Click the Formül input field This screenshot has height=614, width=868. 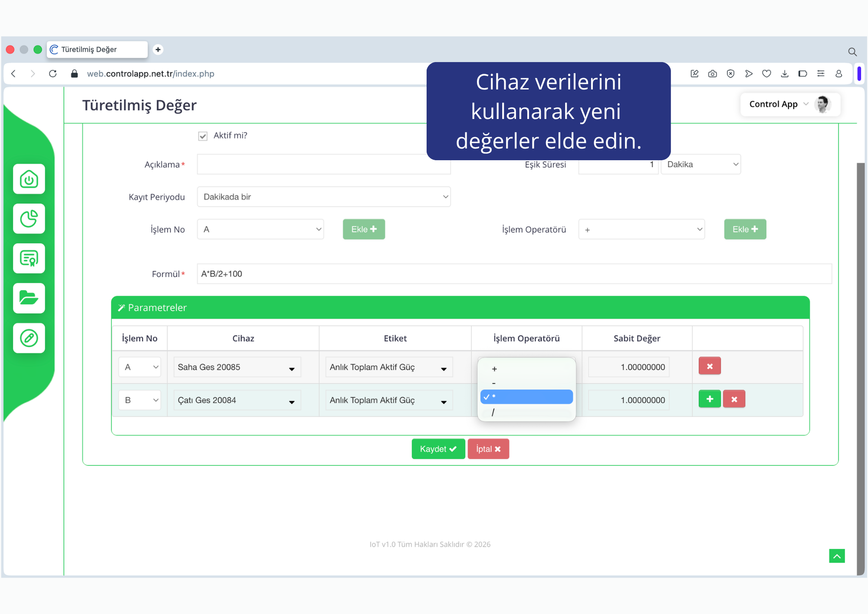(514, 274)
